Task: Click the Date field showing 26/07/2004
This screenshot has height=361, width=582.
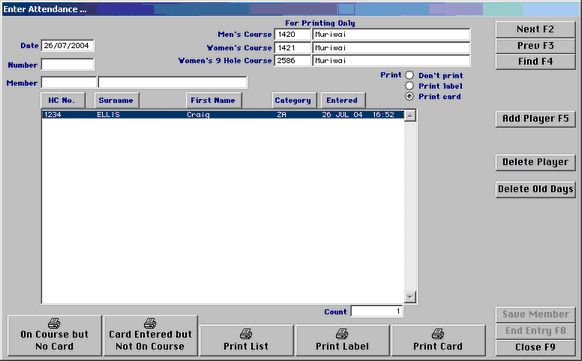Action: pyautogui.click(x=67, y=46)
